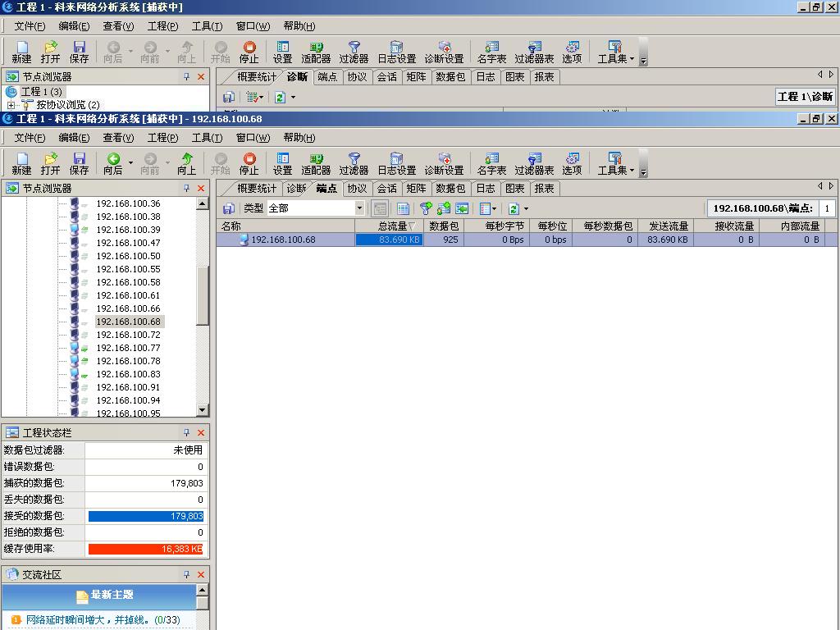Viewport: 840px width, 630px height.
Task: Close the 工程状态栏 panel with its red X
Action: [x=201, y=432]
